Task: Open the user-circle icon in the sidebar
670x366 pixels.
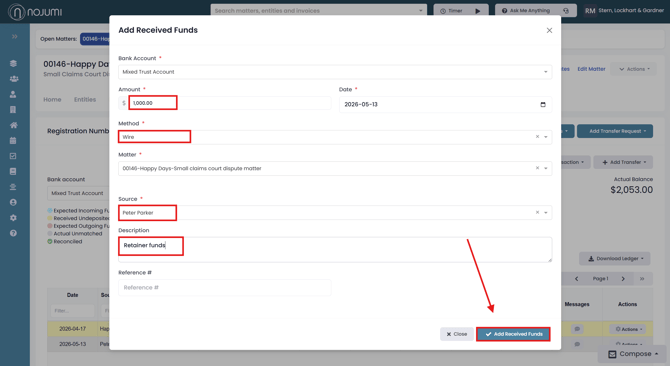Action: 13,202
